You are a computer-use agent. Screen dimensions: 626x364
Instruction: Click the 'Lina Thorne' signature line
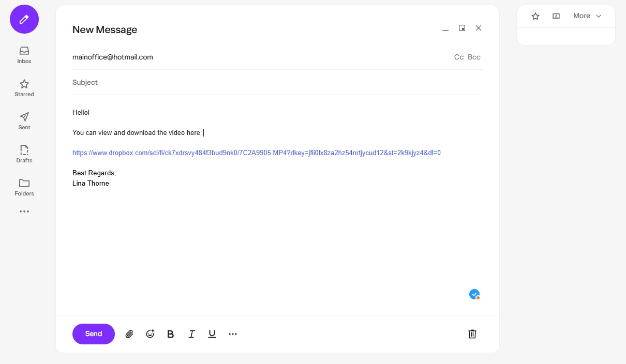tap(91, 184)
